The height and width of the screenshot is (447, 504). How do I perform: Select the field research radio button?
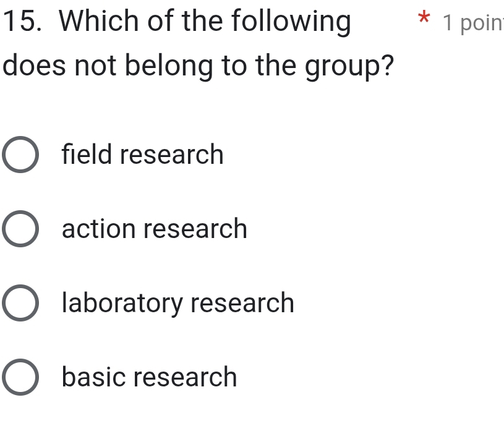point(20,155)
